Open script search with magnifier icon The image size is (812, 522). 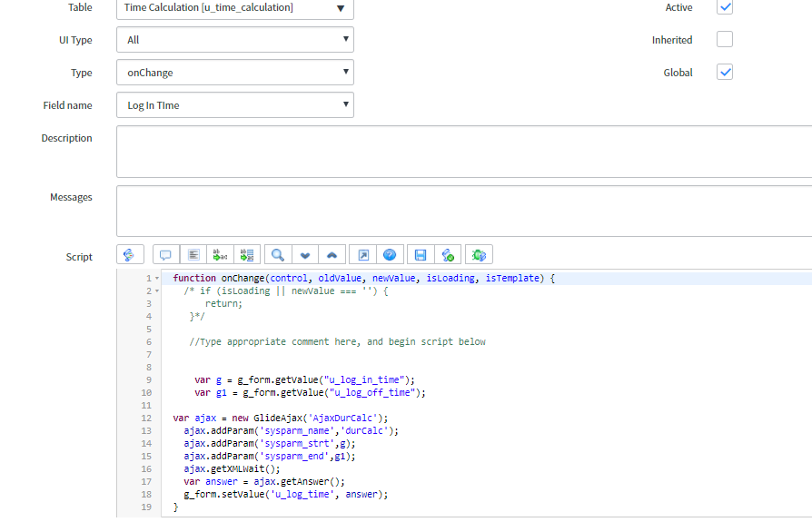[278, 255]
